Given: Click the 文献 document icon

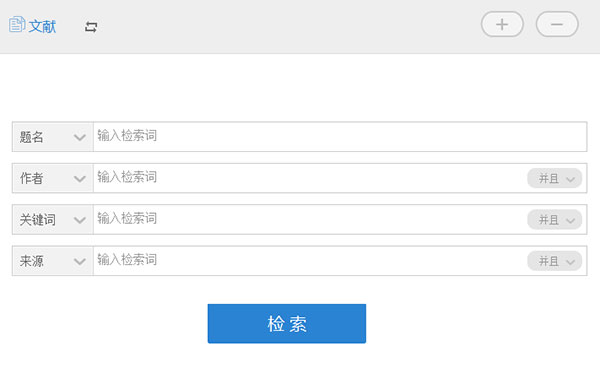Looking at the screenshot, I should coord(17,24).
